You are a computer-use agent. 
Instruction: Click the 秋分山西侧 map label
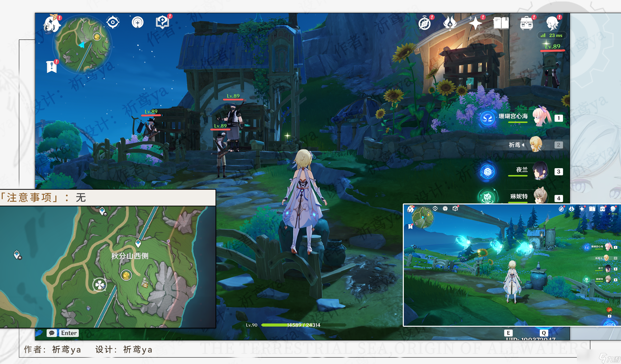pyautogui.click(x=130, y=256)
